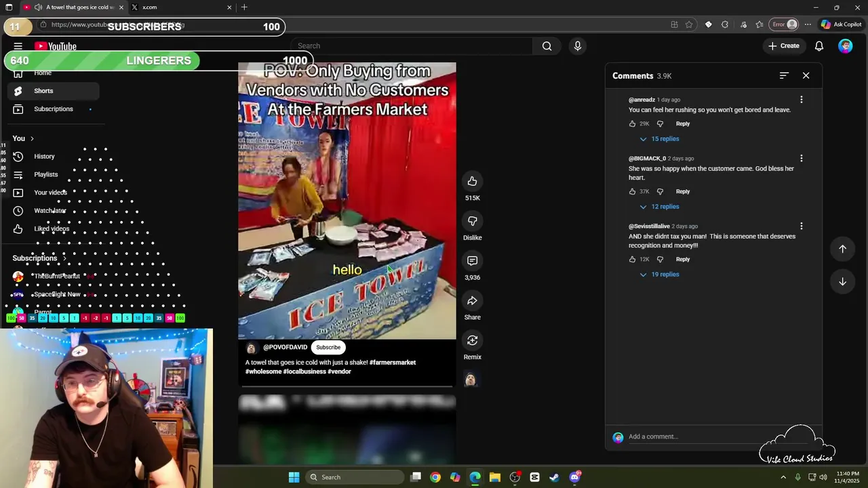Open options menu for @anreadz comment
This screenshot has width=868, height=488.
[801, 100]
